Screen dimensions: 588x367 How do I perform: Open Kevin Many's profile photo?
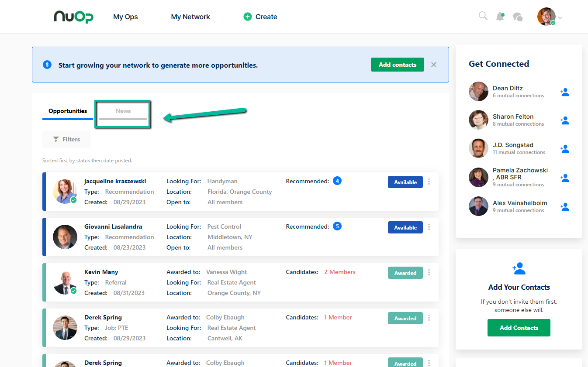[x=65, y=282]
